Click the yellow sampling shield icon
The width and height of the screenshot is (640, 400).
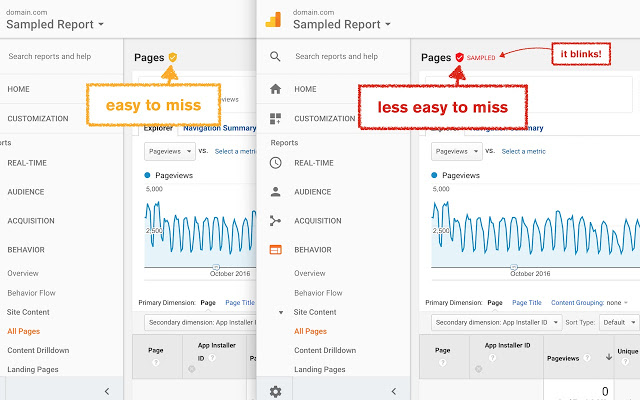click(172, 58)
